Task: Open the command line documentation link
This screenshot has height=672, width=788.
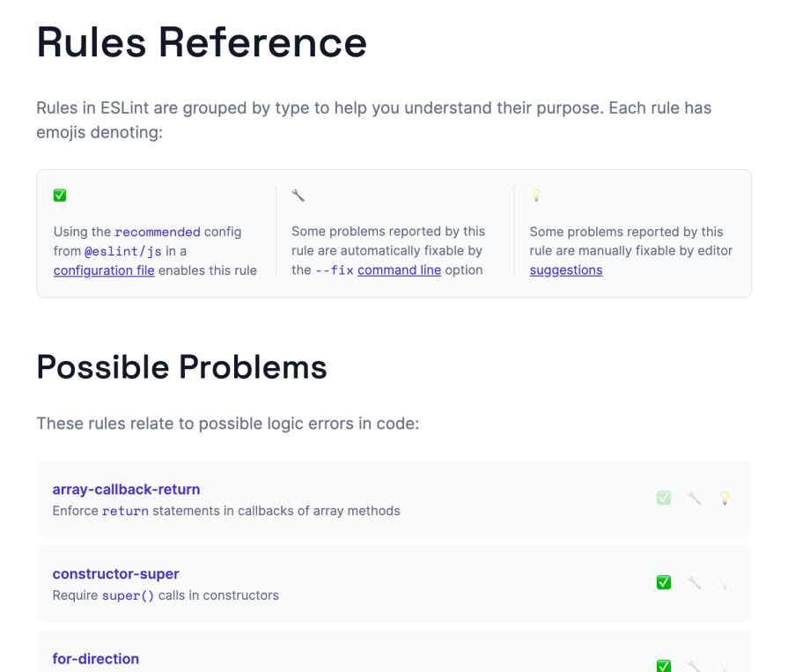Action: pos(399,270)
